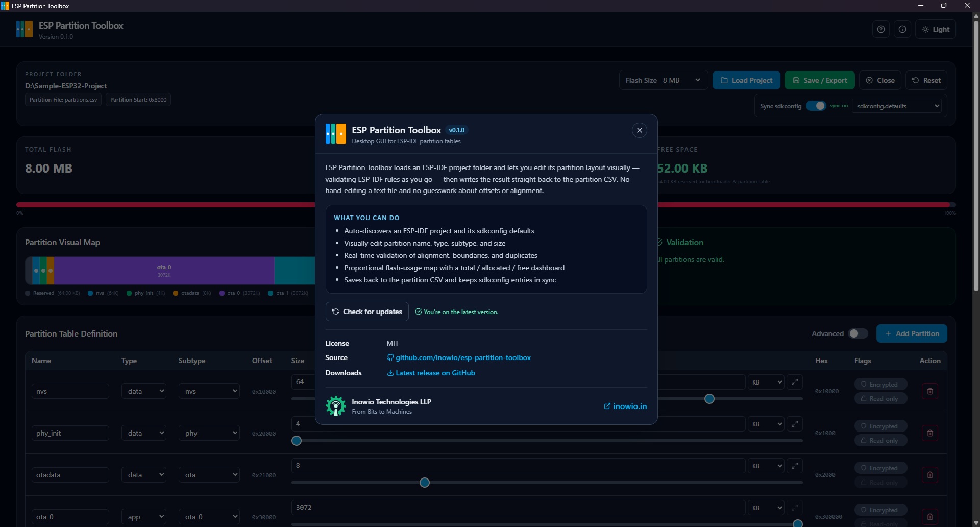Delete the otadata partition via trash icon
This screenshot has height=527, width=980.
(x=929, y=475)
